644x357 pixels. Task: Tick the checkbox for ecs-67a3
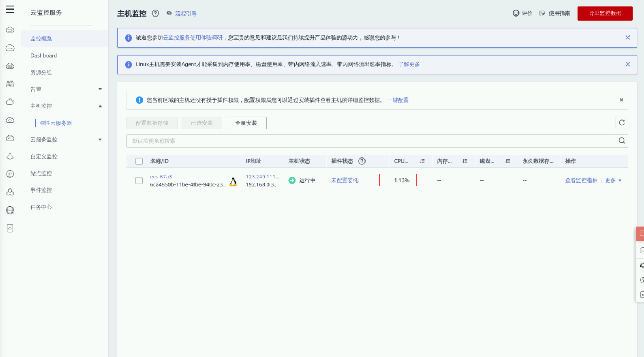click(x=139, y=180)
